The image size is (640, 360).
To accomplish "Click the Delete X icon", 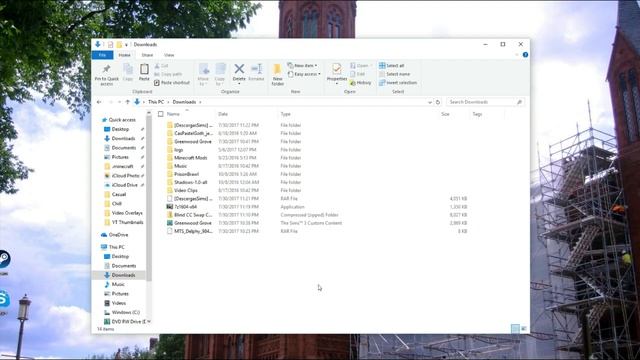I will pyautogui.click(x=239, y=69).
